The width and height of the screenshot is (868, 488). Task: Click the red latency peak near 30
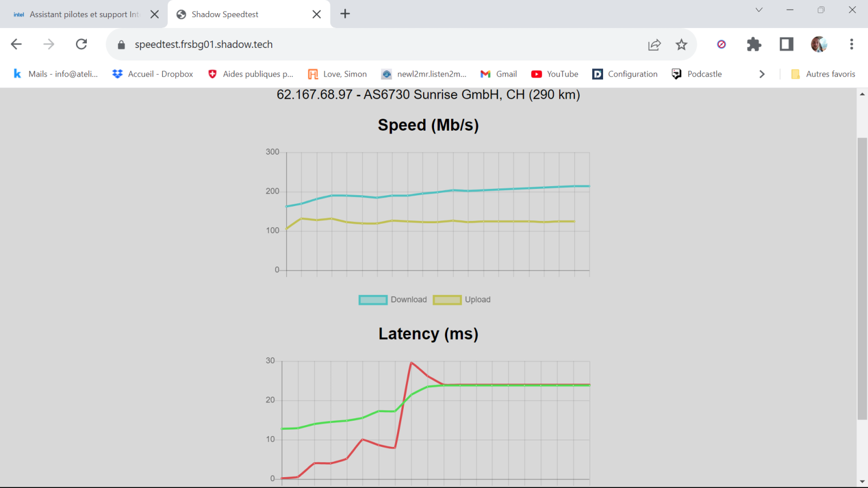[411, 362]
